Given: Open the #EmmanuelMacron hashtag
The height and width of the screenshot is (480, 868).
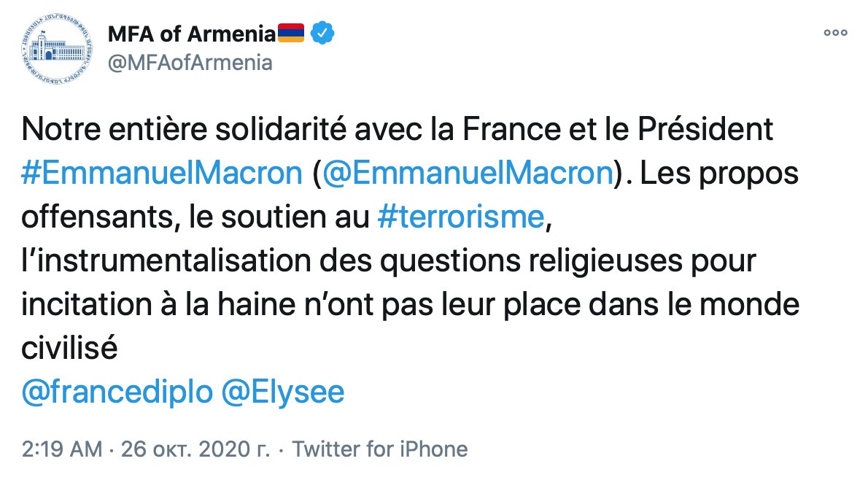Looking at the screenshot, I should (x=161, y=174).
